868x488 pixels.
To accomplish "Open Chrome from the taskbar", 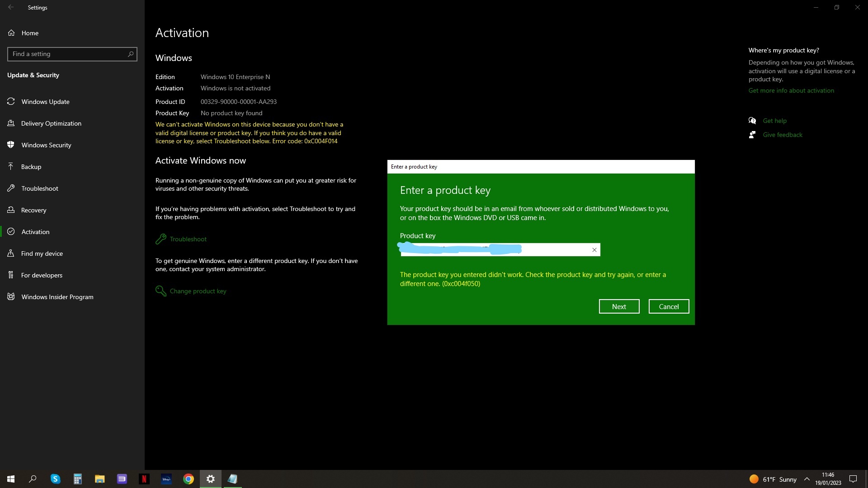I will click(189, 479).
